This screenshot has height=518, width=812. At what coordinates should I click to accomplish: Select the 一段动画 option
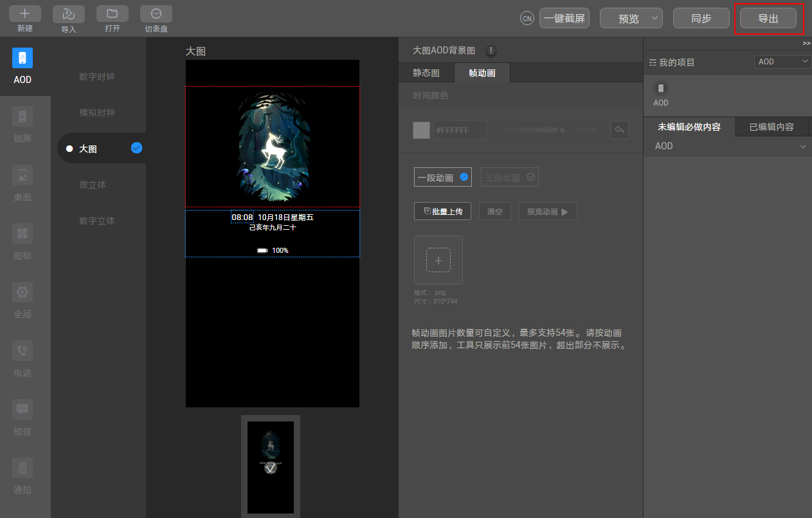point(442,178)
